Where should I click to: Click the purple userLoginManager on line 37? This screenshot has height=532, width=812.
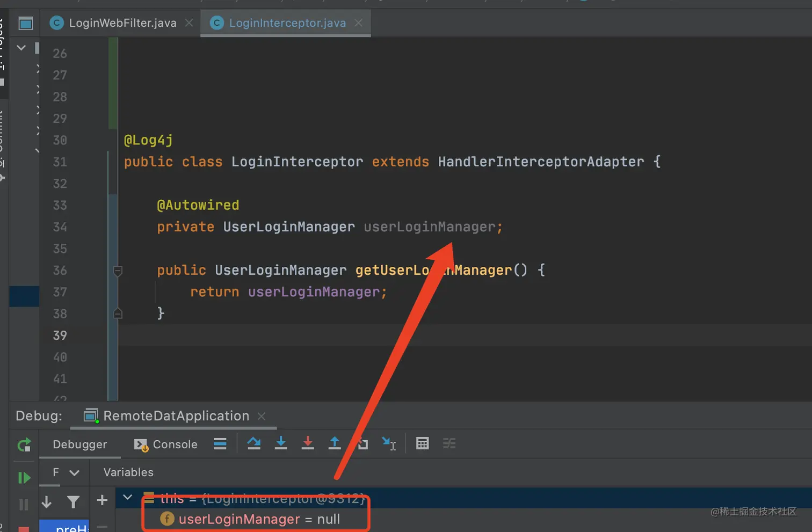click(314, 292)
